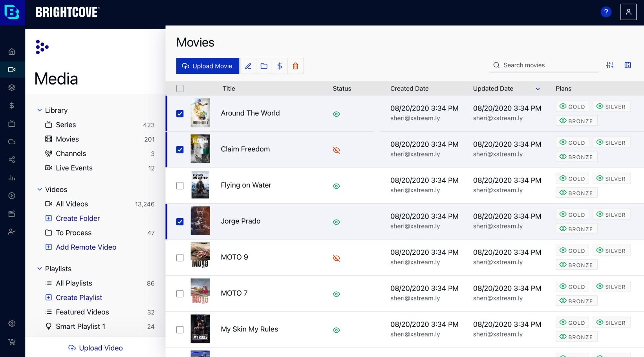Collapse the Videos section chevron
This screenshot has width=644, height=357.
click(x=40, y=190)
